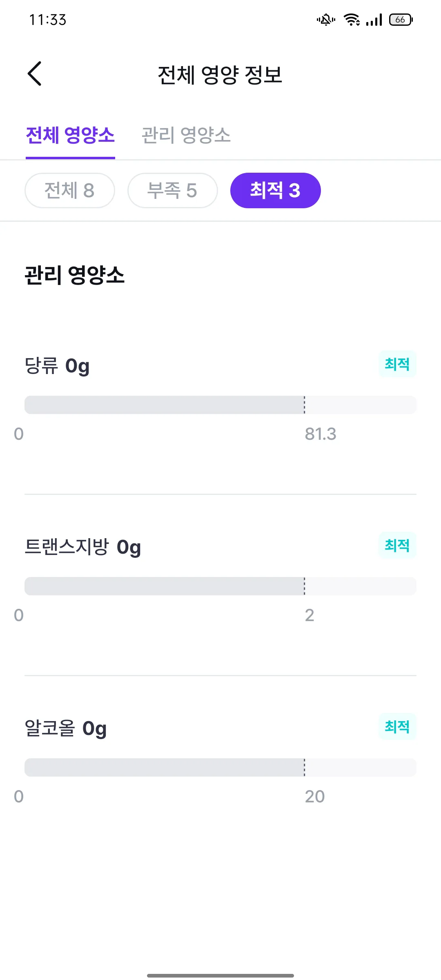Switch to the 전체 영양소 tab
Image resolution: width=441 pixels, height=980 pixels.
70,135
